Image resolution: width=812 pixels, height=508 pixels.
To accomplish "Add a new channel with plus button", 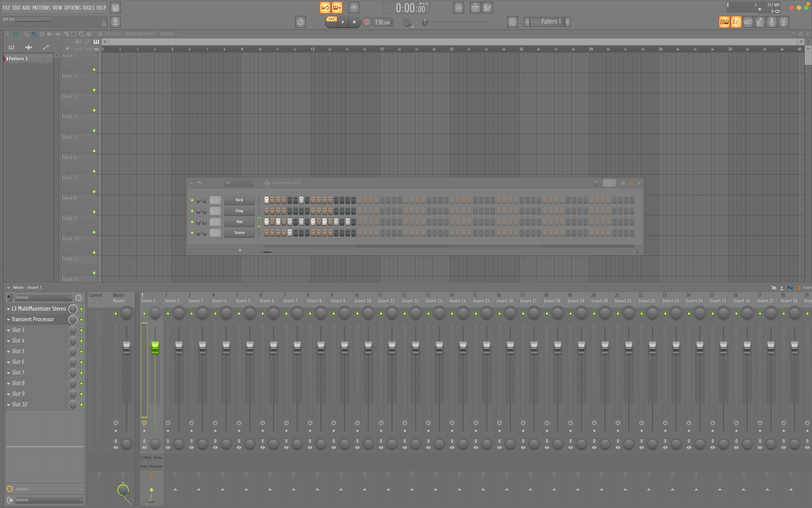I will (240, 250).
